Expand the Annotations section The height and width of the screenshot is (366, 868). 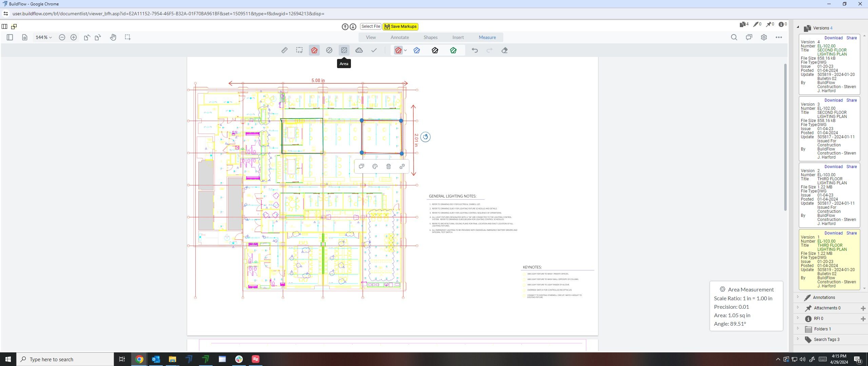(823, 297)
